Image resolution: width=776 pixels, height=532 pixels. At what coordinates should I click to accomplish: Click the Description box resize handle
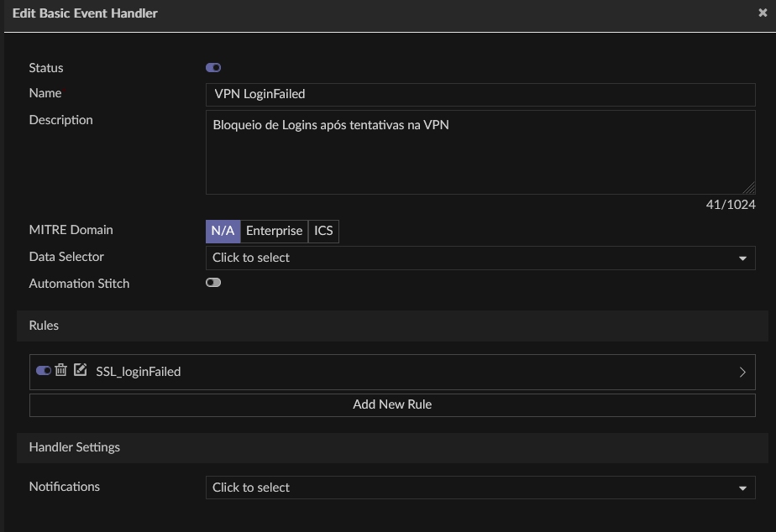(749, 189)
